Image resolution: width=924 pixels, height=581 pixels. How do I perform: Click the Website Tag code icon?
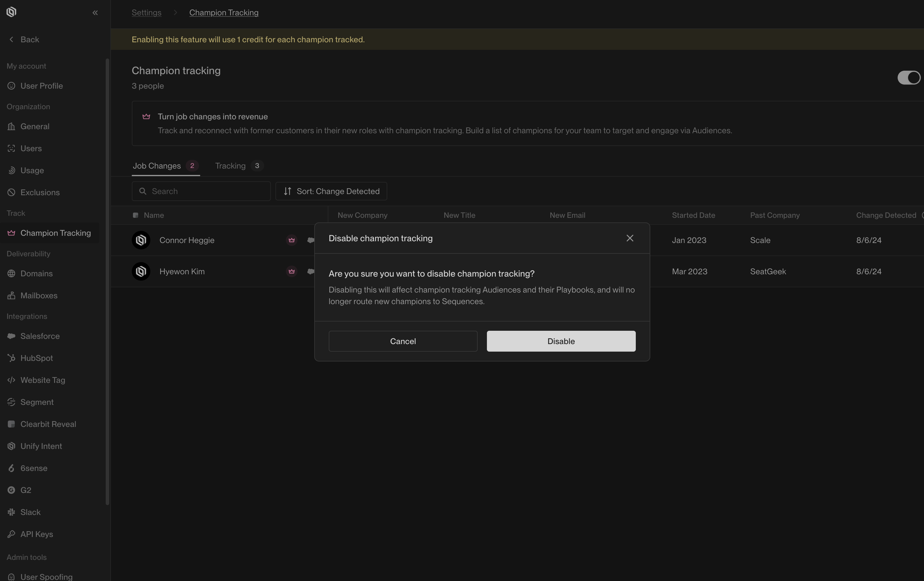tap(11, 380)
